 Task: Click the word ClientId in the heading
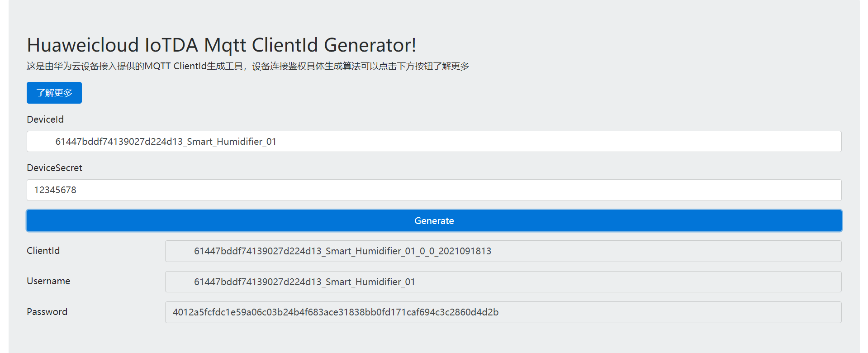coord(285,45)
